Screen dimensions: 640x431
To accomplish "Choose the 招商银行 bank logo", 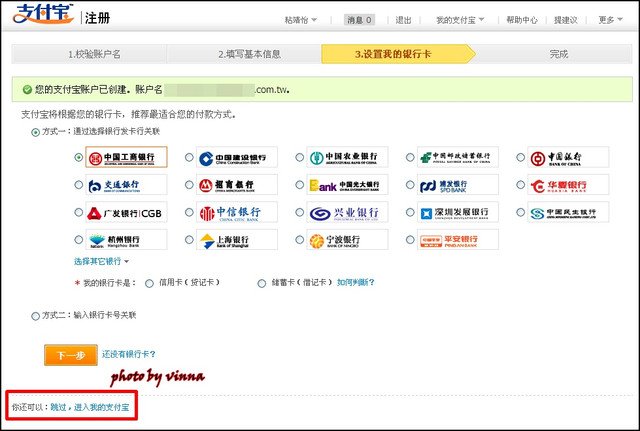I will [x=237, y=185].
